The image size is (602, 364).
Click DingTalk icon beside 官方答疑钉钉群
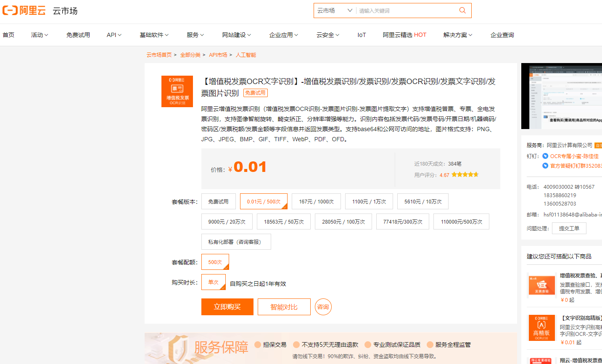545,166
